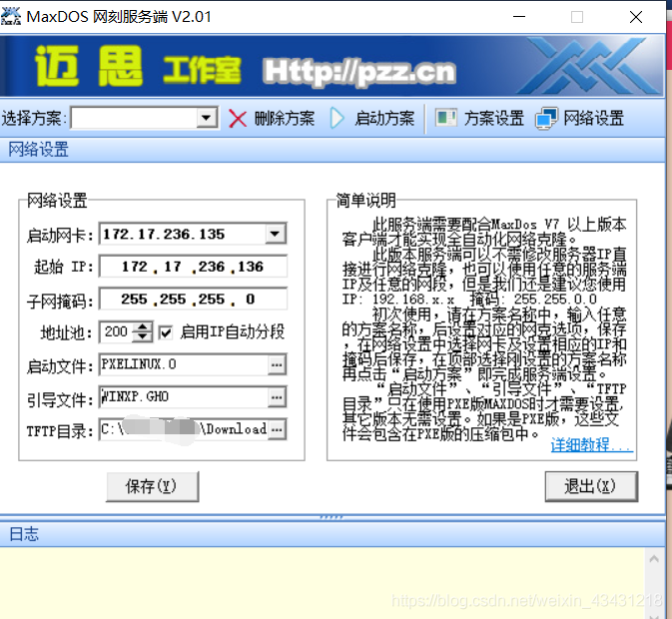Click the 起始 IP address field
Screen dimensions: 672x619
pos(193,267)
